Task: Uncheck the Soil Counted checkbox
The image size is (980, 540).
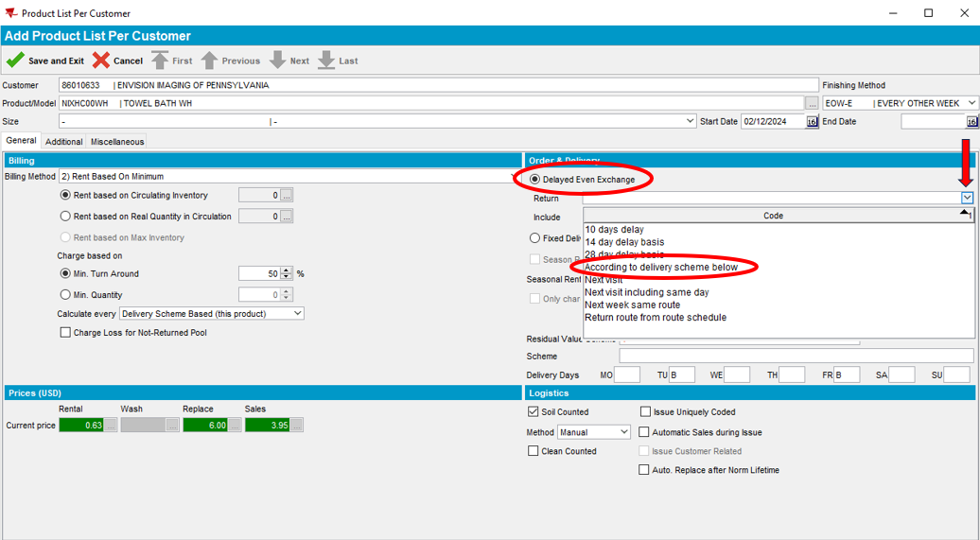Action: tap(534, 412)
